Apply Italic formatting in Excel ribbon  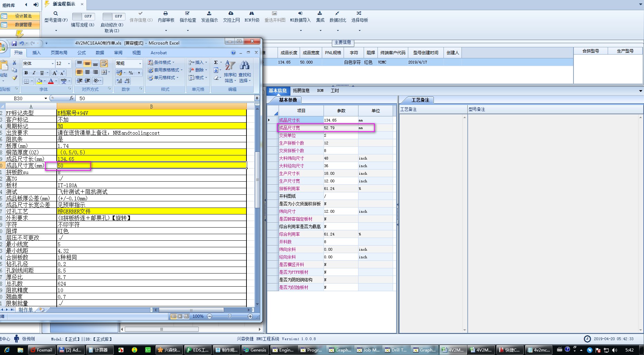(34, 73)
